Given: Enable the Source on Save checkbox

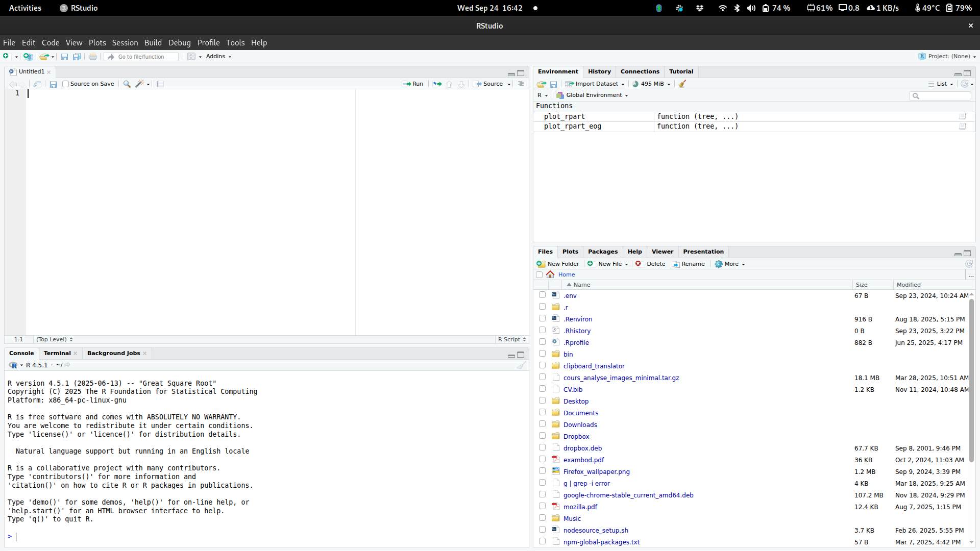Looking at the screenshot, I should point(65,84).
